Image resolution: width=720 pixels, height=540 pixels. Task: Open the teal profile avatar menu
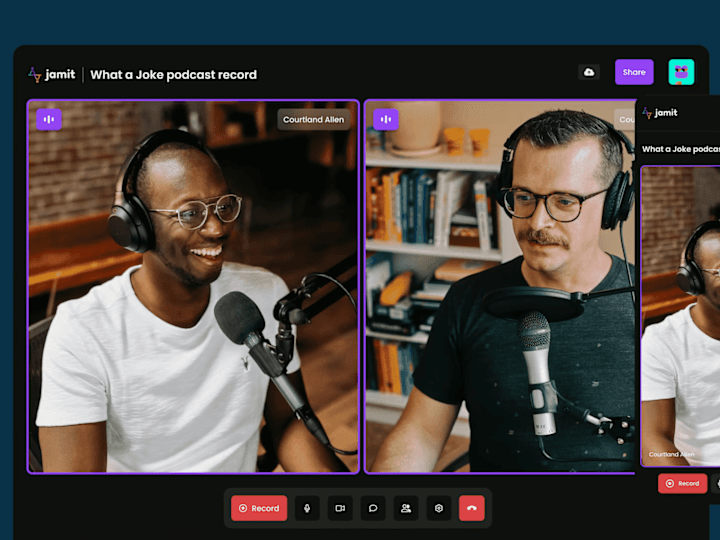click(x=681, y=72)
